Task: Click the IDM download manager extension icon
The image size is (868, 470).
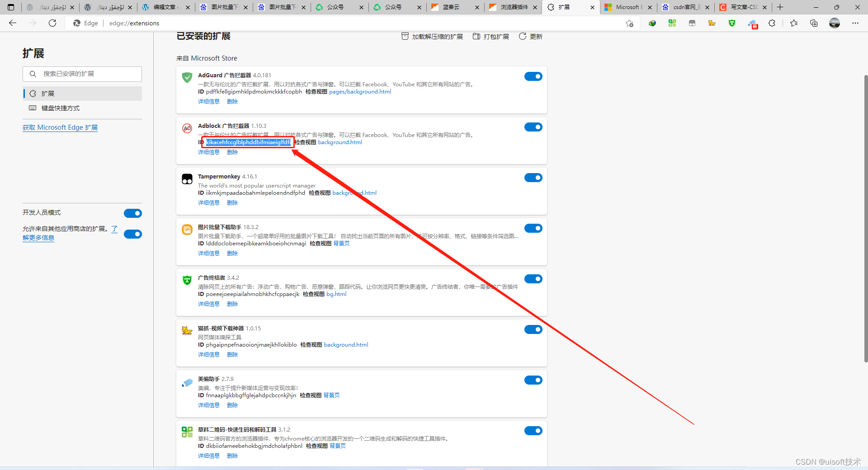Action: [652, 23]
